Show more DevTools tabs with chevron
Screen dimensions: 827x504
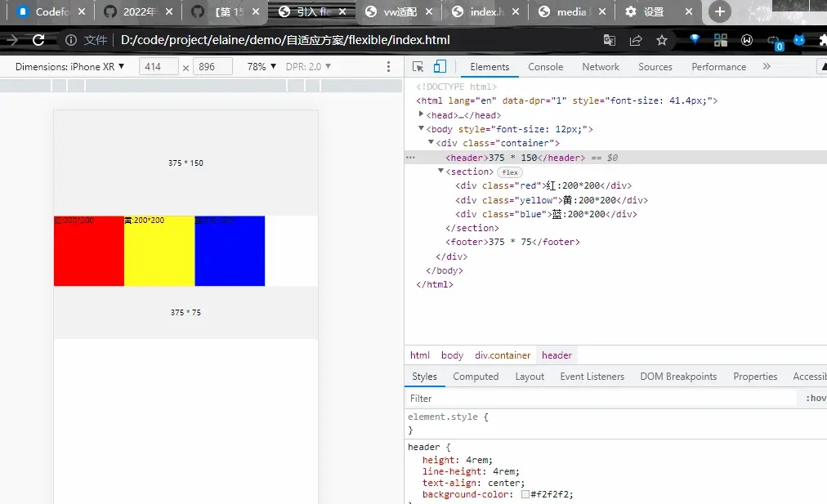pos(767,67)
